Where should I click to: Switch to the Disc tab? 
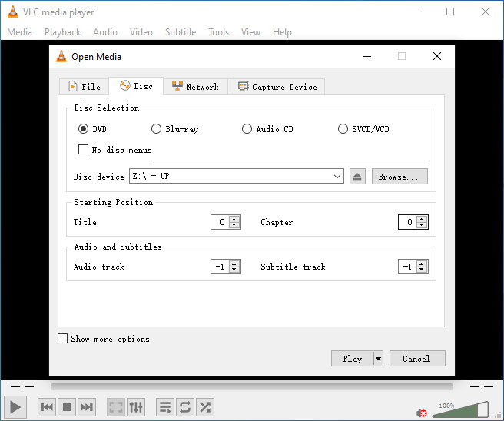point(136,86)
